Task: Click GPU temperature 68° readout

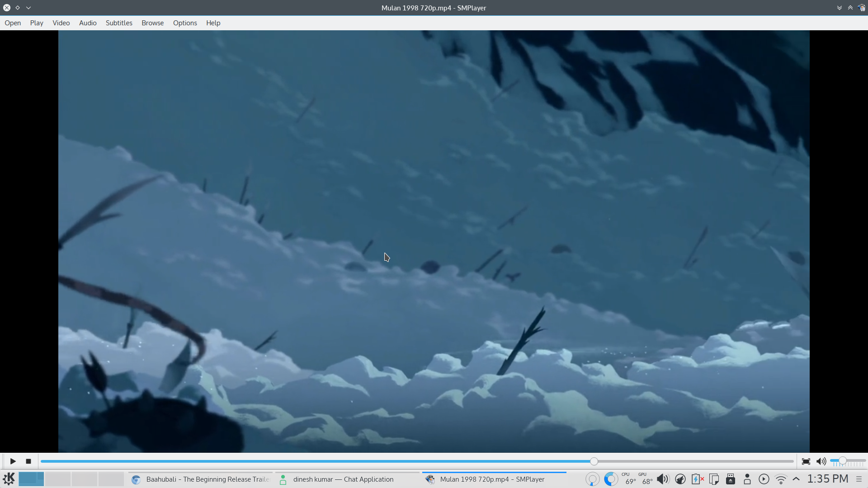Action: coord(646,479)
